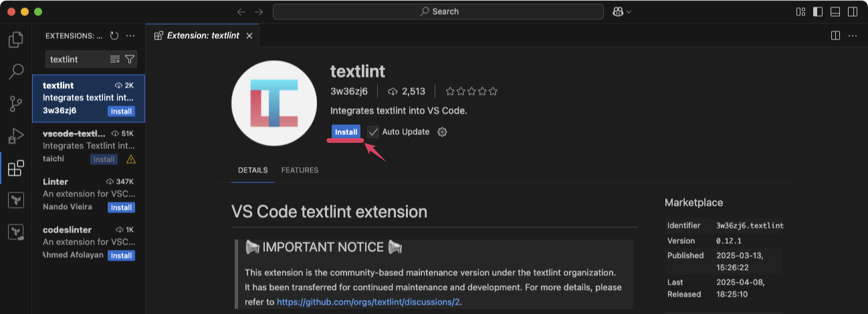Screen dimensions: 868x314
Task: Select the Extensions view icon
Action: point(16,168)
